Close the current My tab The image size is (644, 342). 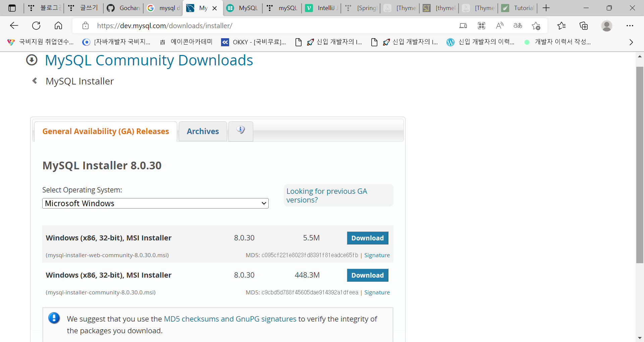[215, 8]
